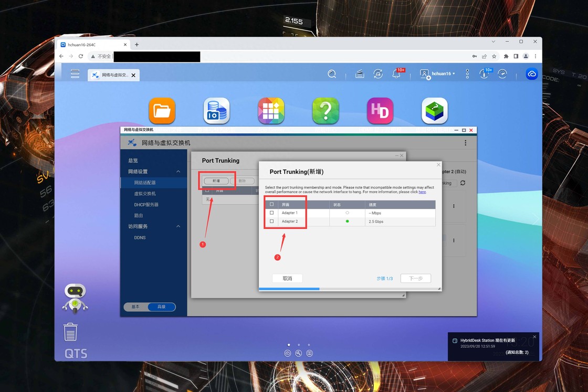Screen dimensions: 588x392
Task: Open the Recycle Bin trash icon
Action: 70,332
